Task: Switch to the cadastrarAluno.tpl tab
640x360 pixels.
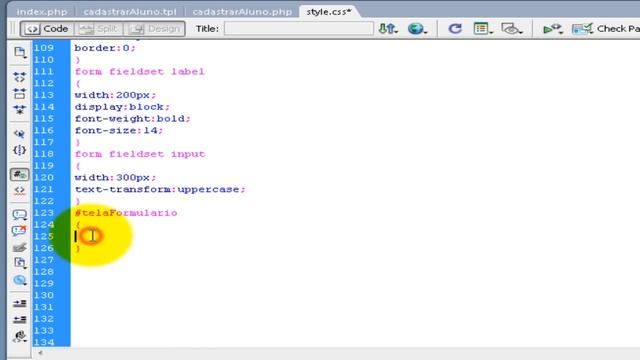Action: pos(130,12)
